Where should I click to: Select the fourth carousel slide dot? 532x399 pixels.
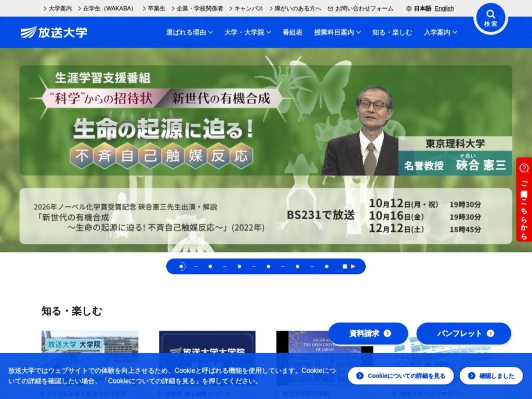269,267
